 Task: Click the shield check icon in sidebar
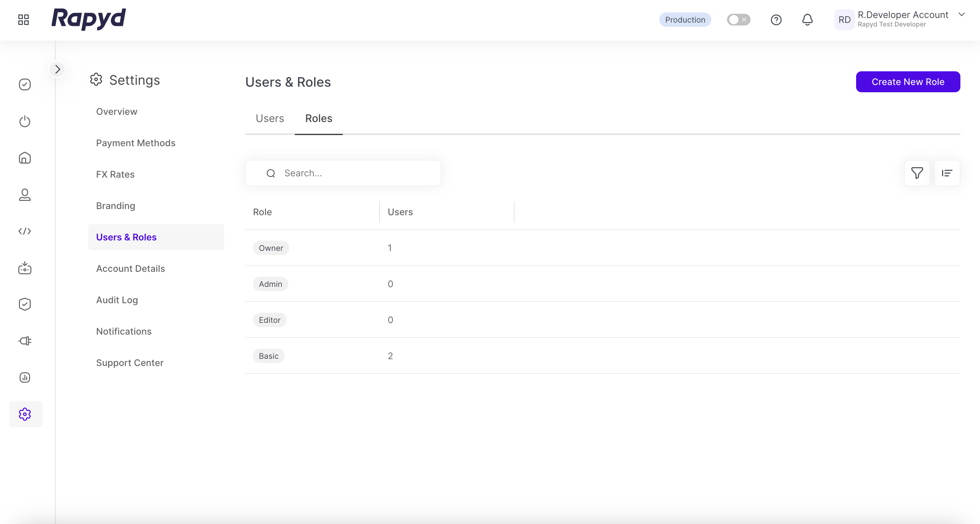[25, 304]
